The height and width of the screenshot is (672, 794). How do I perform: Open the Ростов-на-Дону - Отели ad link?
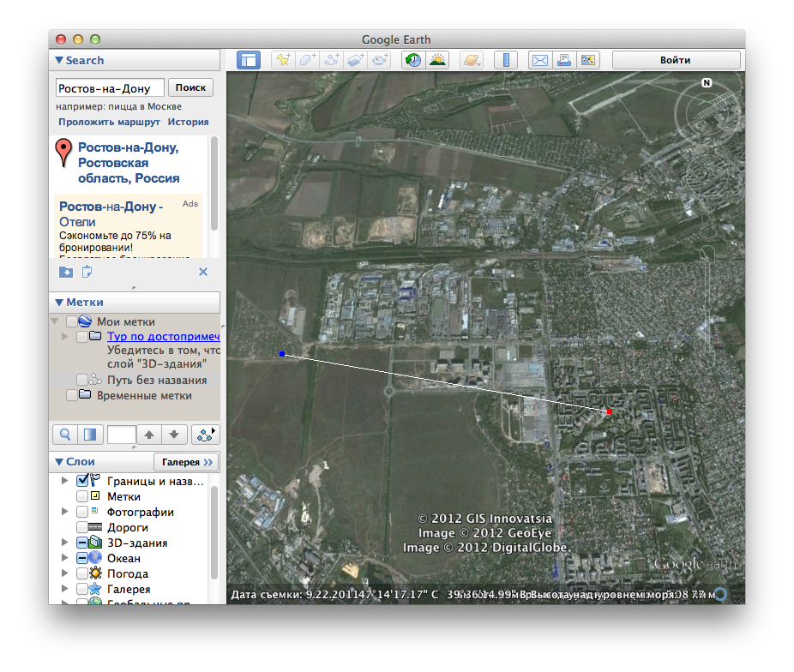(111, 214)
